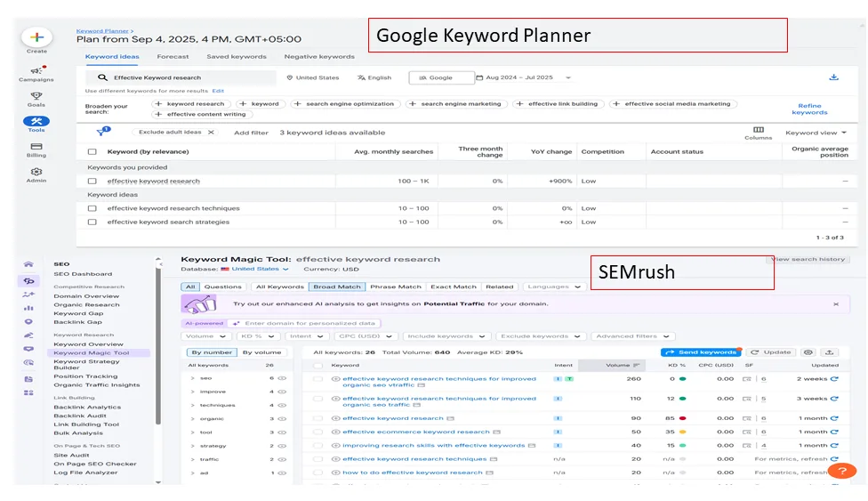Select the Phrase Match tab

point(395,287)
